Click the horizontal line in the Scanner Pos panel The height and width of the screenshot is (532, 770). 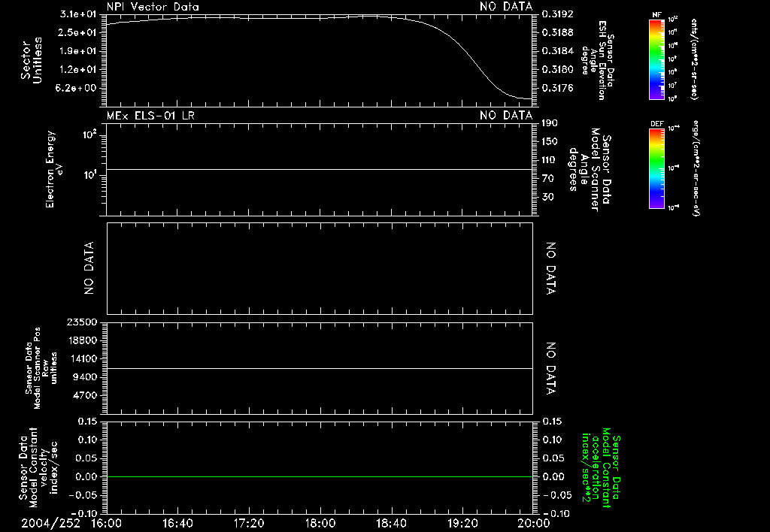point(320,368)
